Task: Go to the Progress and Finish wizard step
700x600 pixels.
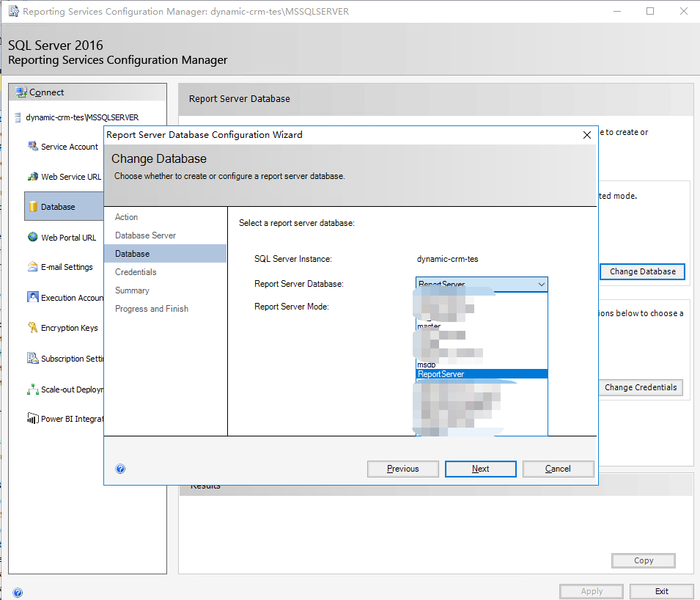Action: tap(152, 309)
